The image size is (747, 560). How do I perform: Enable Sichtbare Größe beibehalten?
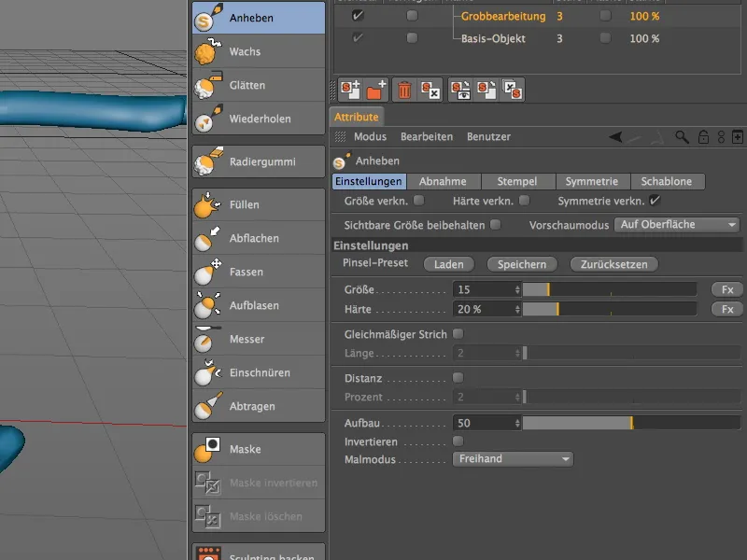(496, 224)
